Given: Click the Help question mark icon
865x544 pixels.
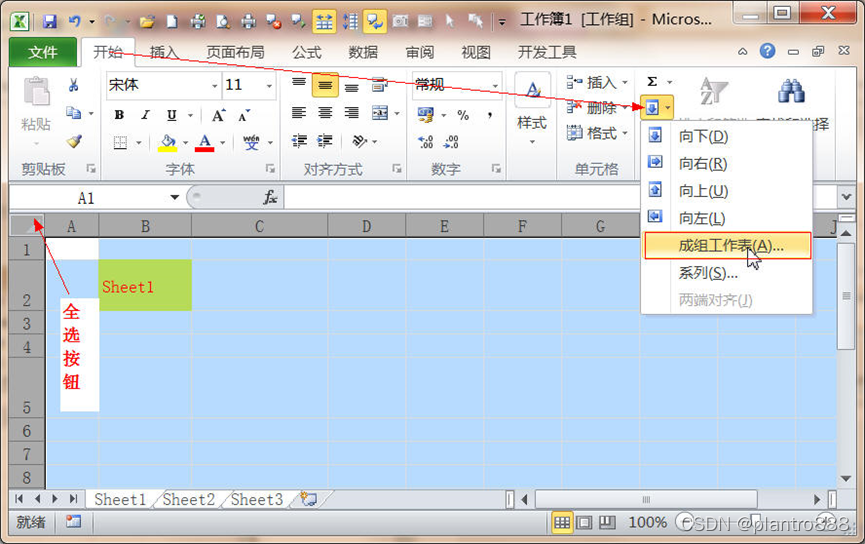Looking at the screenshot, I should (x=767, y=51).
